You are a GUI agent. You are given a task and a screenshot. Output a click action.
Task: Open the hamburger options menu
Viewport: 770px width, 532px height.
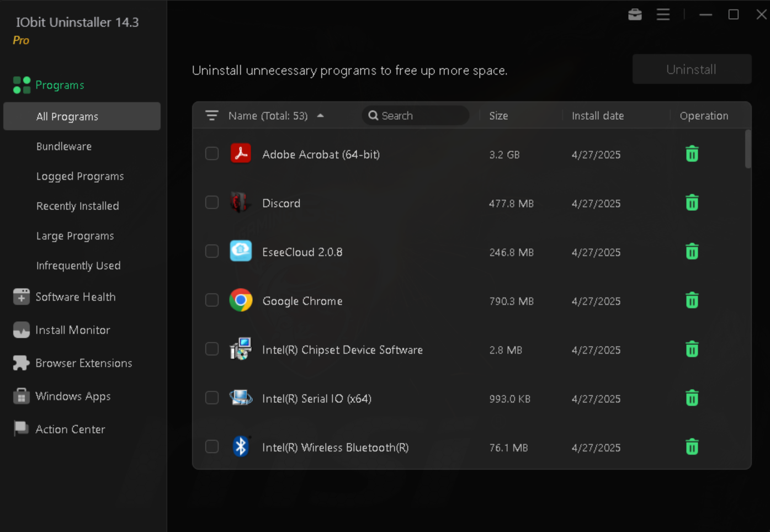point(663,14)
